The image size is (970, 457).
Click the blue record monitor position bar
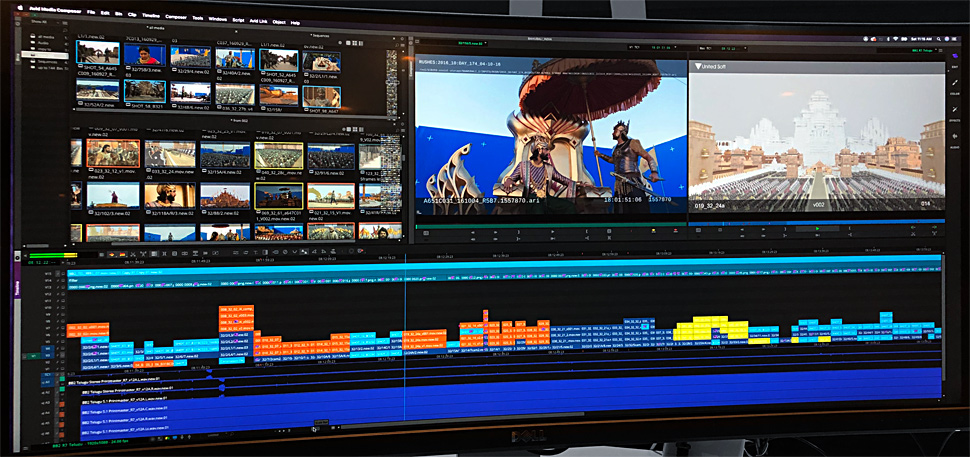point(817,221)
